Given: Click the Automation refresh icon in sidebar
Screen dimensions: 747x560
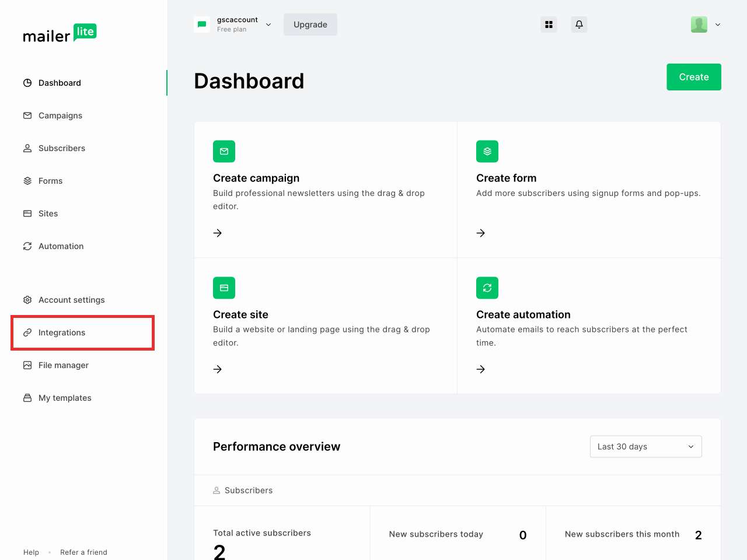Looking at the screenshot, I should (27, 246).
